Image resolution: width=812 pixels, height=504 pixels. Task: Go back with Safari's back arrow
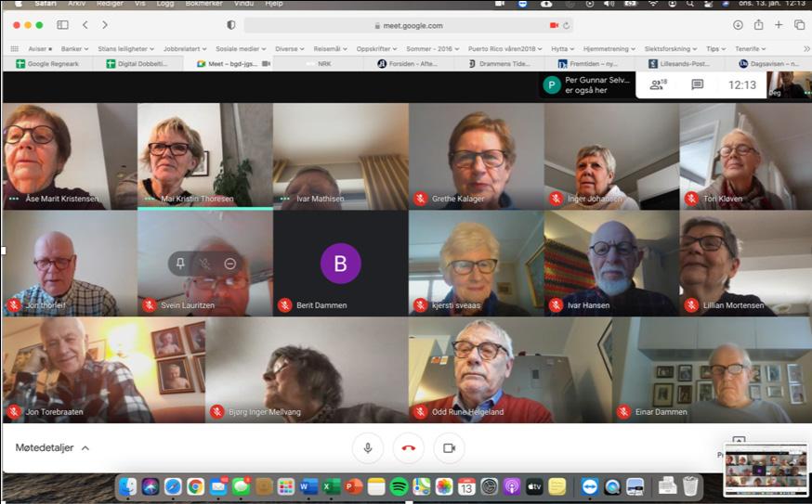coord(85,25)
